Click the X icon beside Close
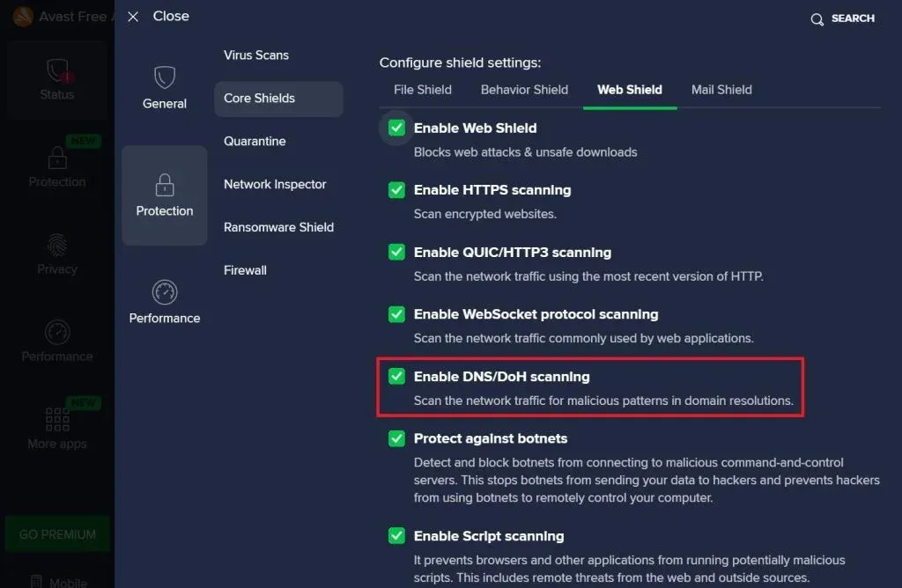 click(133, 17)
